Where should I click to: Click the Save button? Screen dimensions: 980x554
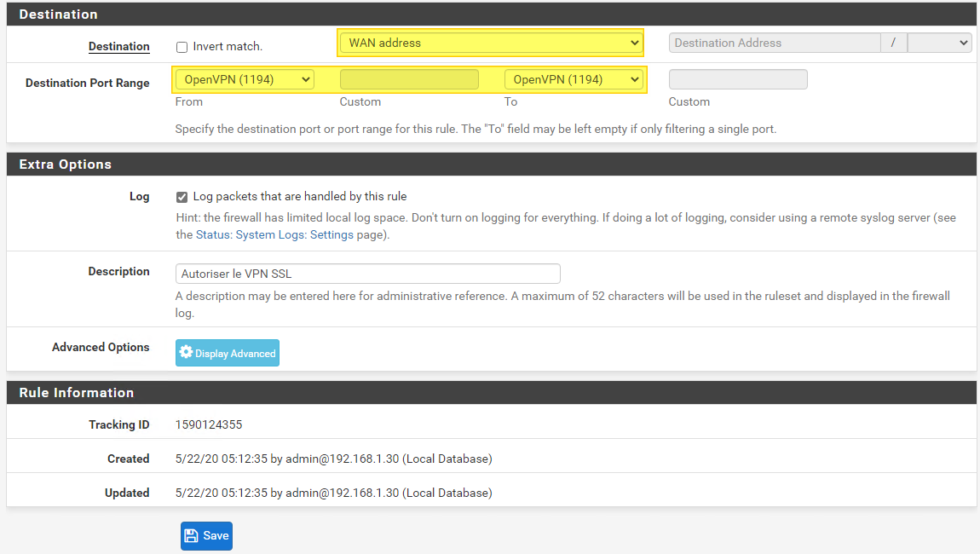click(206, 535)
